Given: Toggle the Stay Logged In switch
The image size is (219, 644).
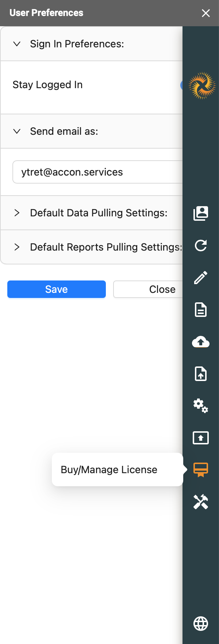Looking at the screenshot, I should click(181, 85).
